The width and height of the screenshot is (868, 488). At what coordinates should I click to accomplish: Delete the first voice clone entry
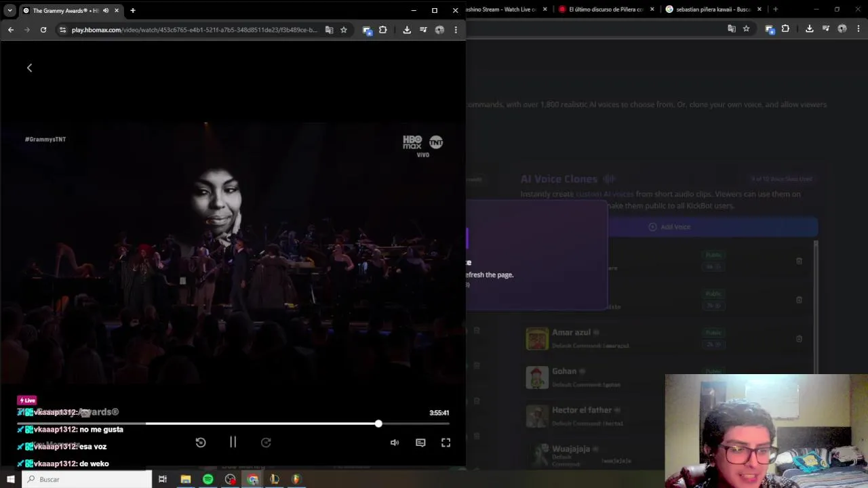click(x=799, y=261)
